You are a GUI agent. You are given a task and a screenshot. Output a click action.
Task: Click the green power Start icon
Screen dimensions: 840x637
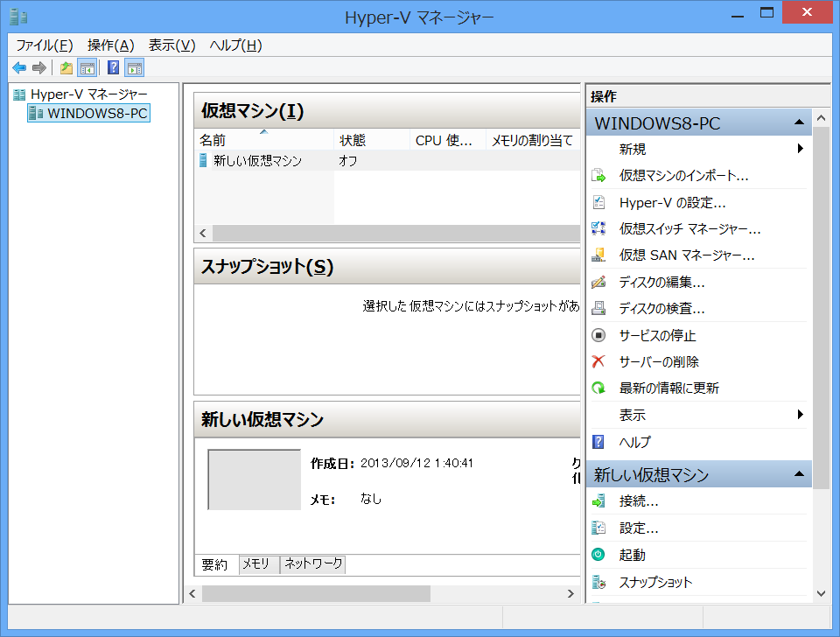(598, 555)
